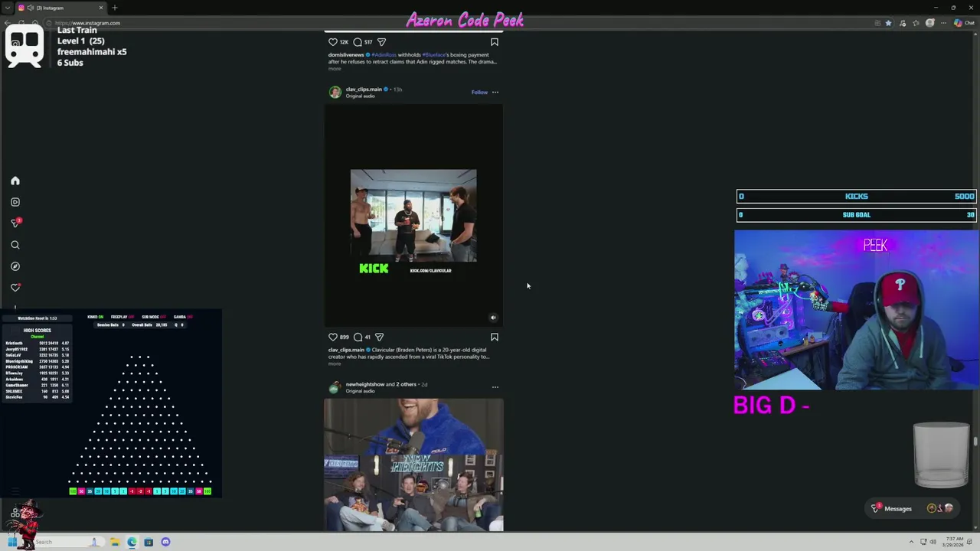Image resolution: width=980 pixels, height=551 pixels.
Task: Close the Instagram browser tab
Action: click(x=100, y=8)
